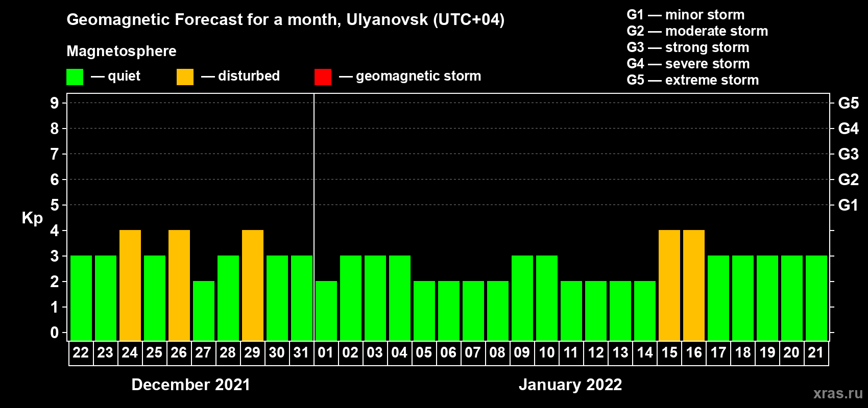
Task: Click the short green bar for December 27
Action: coord(204,311)
